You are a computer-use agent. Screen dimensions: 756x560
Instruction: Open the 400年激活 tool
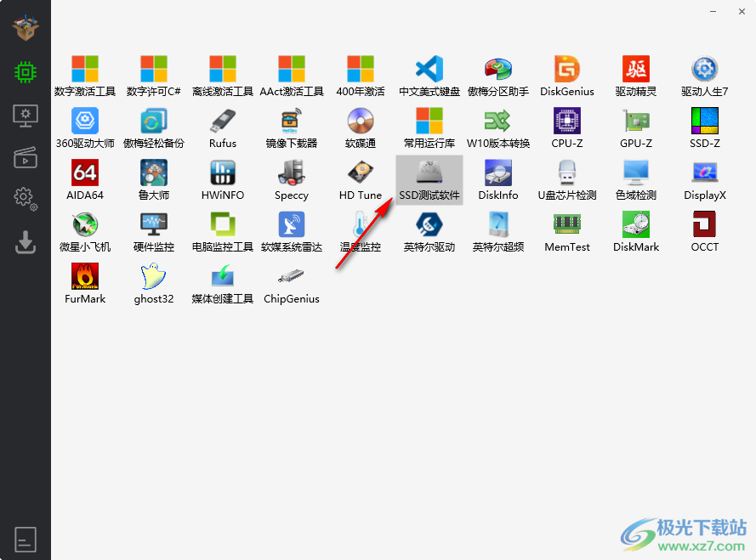click(361, 76)
